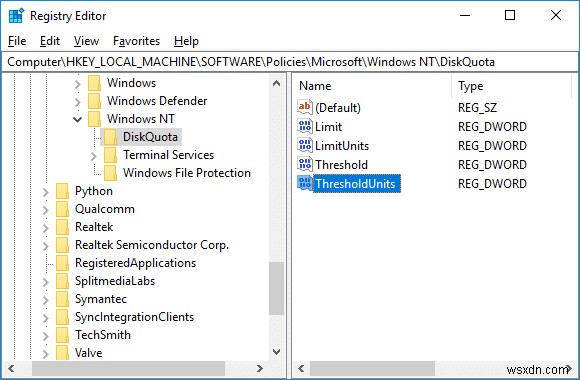Click the SyncIntegrationClients folder icon

[63, 317]
